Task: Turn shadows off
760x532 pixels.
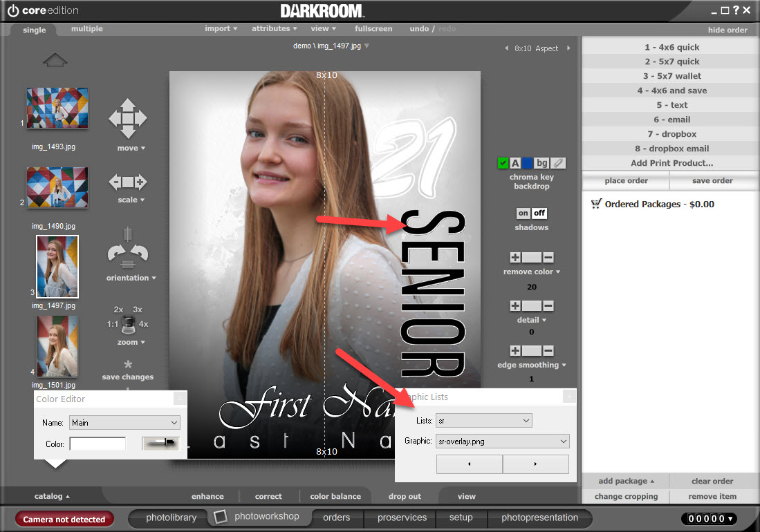Action: point(539,213)
